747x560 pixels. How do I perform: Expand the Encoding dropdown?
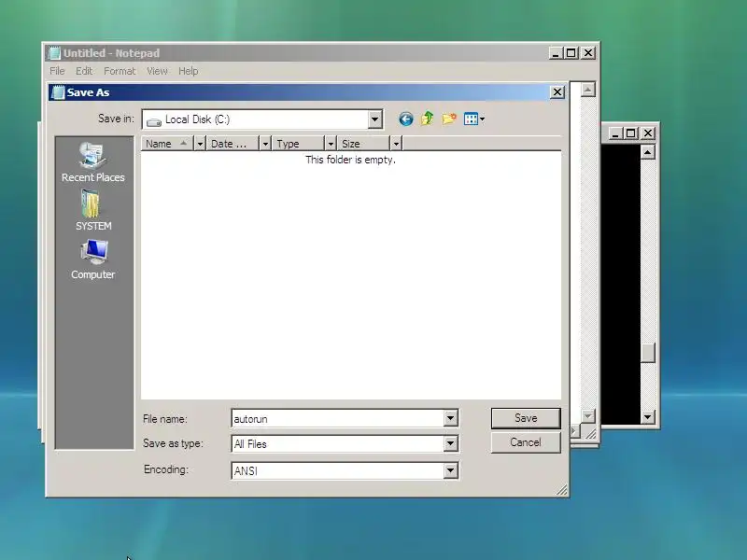450,471
